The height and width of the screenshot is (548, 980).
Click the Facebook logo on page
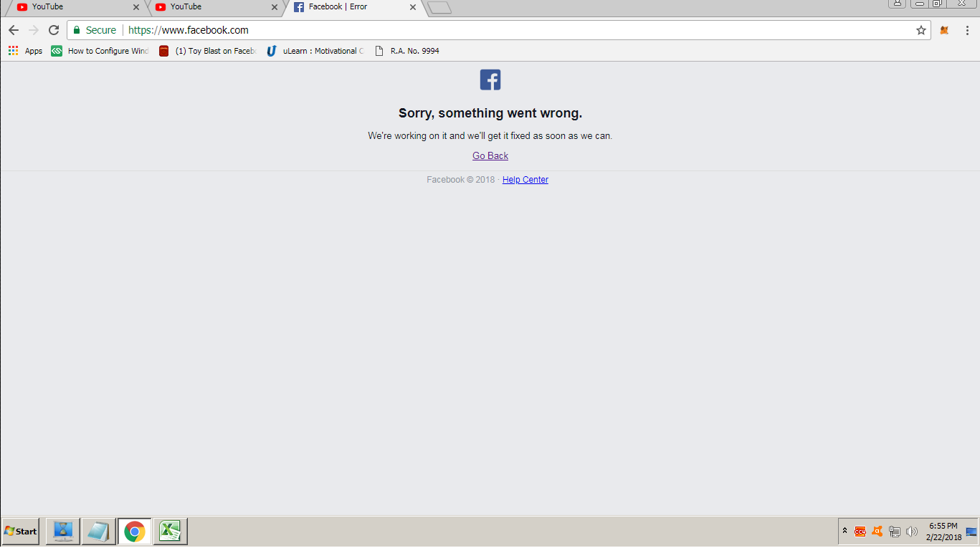point(490,80)
